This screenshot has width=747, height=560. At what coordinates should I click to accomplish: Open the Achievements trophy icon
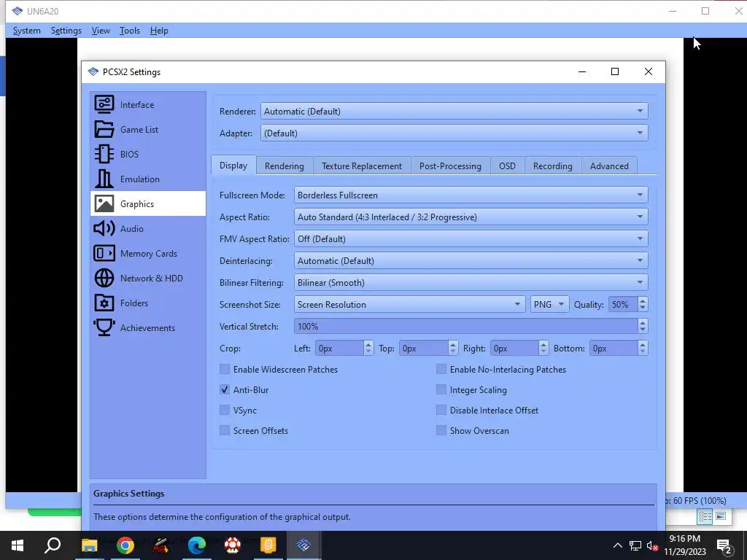pos(104,327)
